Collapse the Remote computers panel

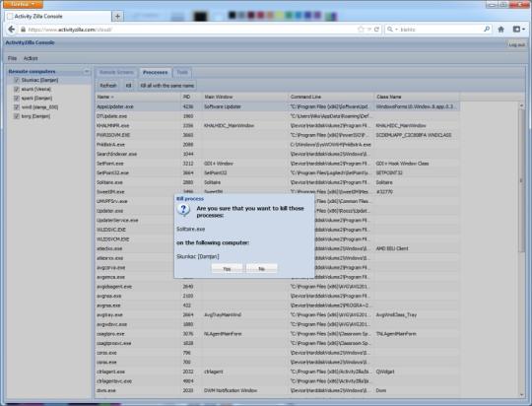(x=87, y=71)
